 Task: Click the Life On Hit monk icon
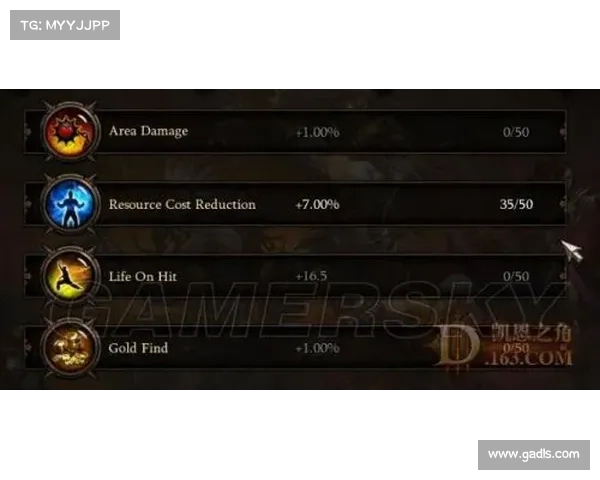click(x=70, y=275)
